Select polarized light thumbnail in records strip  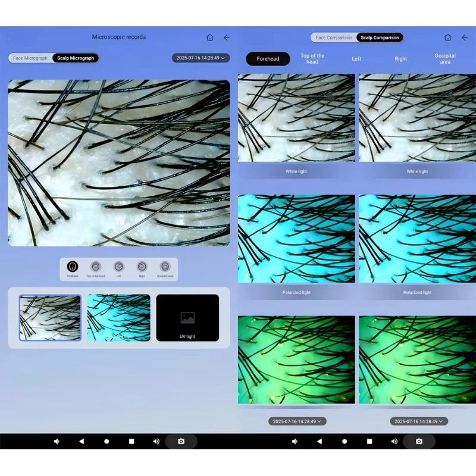118,318
